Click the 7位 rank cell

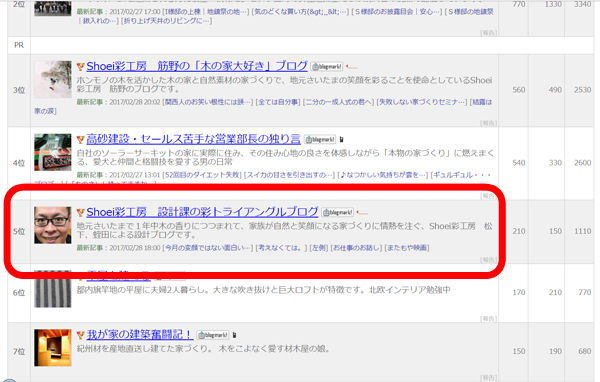tap(19, 351)
